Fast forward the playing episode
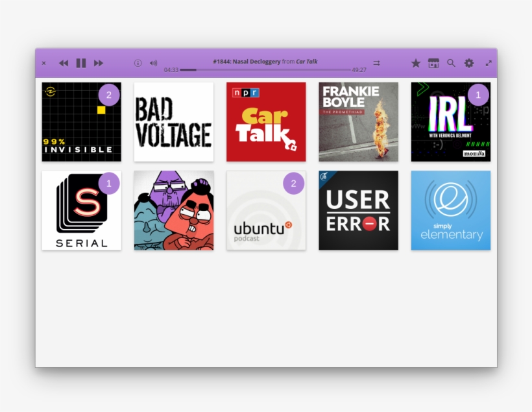Screen dimensions: 532x412 coord(99,63)
